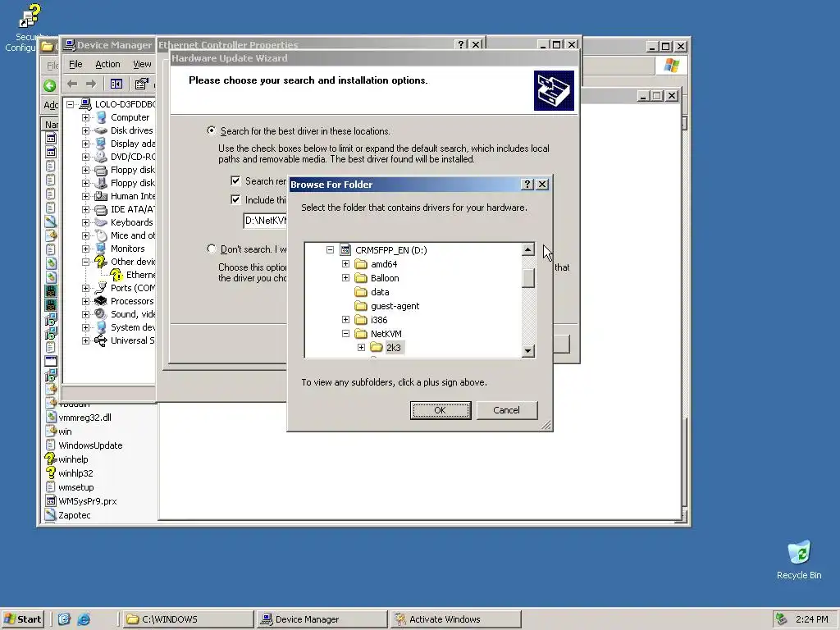Select the 'Don't search' radio button
This screenshot has width=840, height=630.
(x=212, y=249)
